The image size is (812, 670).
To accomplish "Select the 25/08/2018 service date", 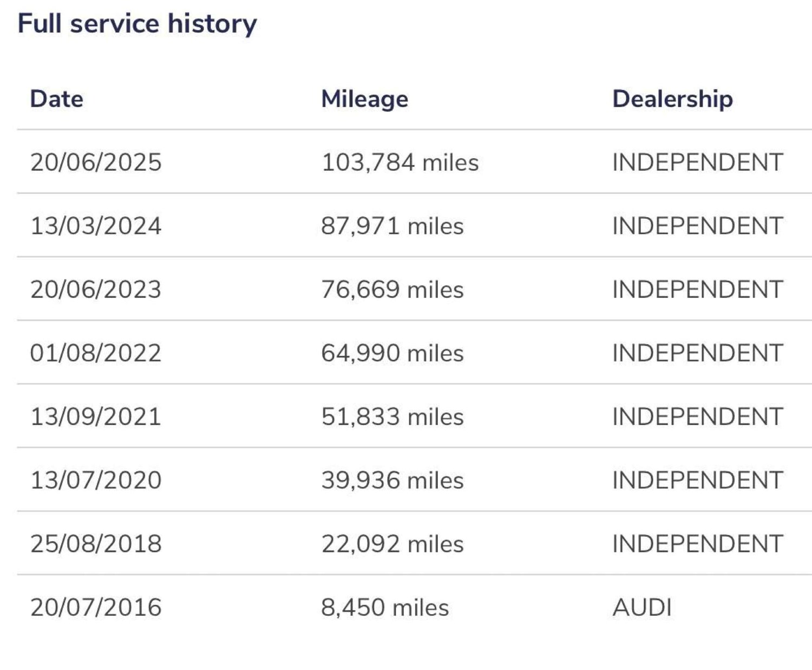I will [x=96, y=544].
